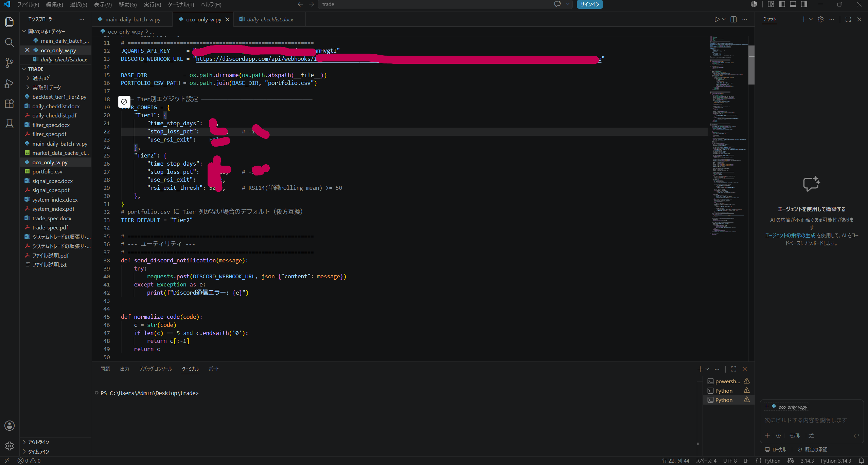Open Explorer panel ellipsis actions menu
The image size is (868, 465).
tap(82, 19)
